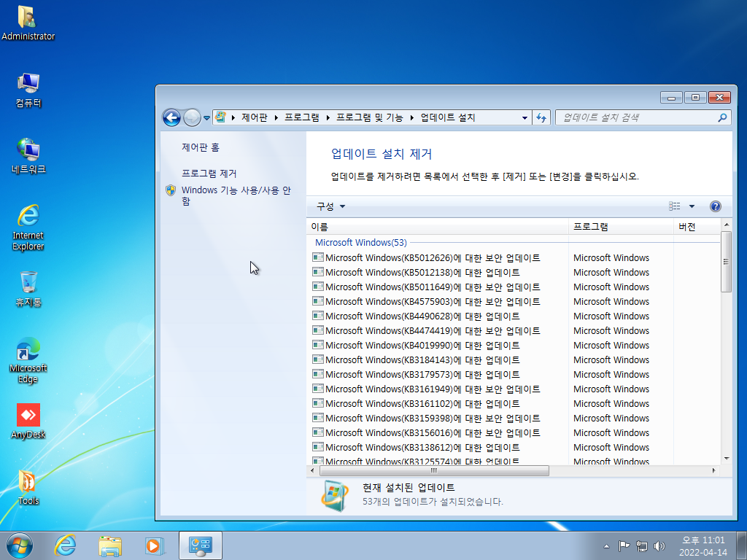Click 제어판 breadcrumb in address bar
This screenshot has height=560, width=747.
(254, 117)
